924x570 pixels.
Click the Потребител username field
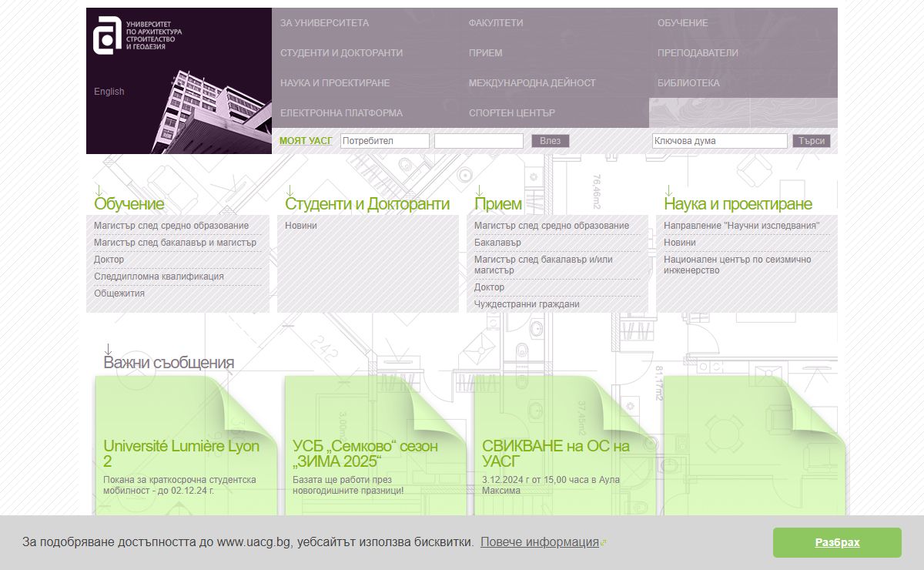[384, 141]
